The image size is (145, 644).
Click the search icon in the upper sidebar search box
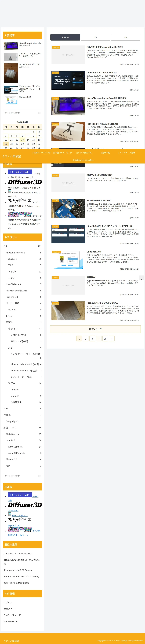[x=39, y=113]
